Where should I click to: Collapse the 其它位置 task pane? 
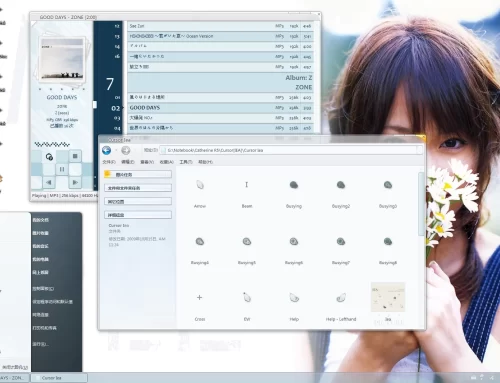[x=138, y=201]
